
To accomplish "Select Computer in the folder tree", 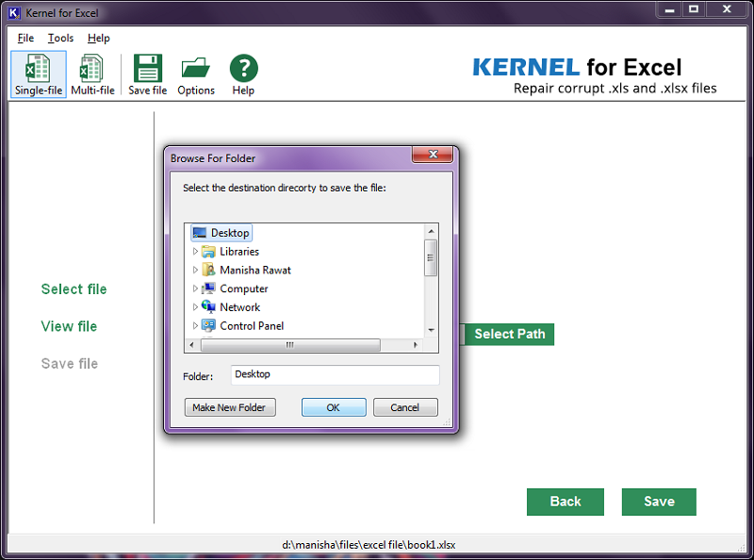I will click(244, 288).
